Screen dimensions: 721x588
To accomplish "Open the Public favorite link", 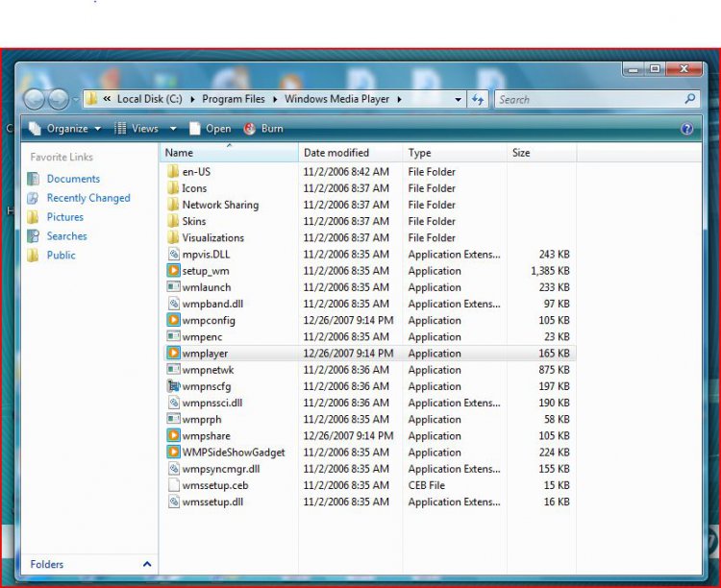I will 61,256.
